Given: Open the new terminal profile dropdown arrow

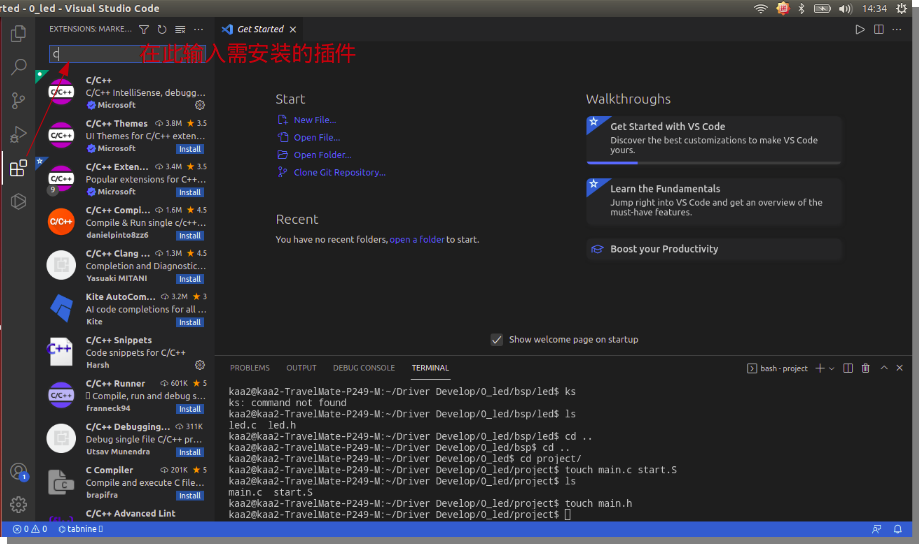Looking at the screenshot, I should point(832,369).
